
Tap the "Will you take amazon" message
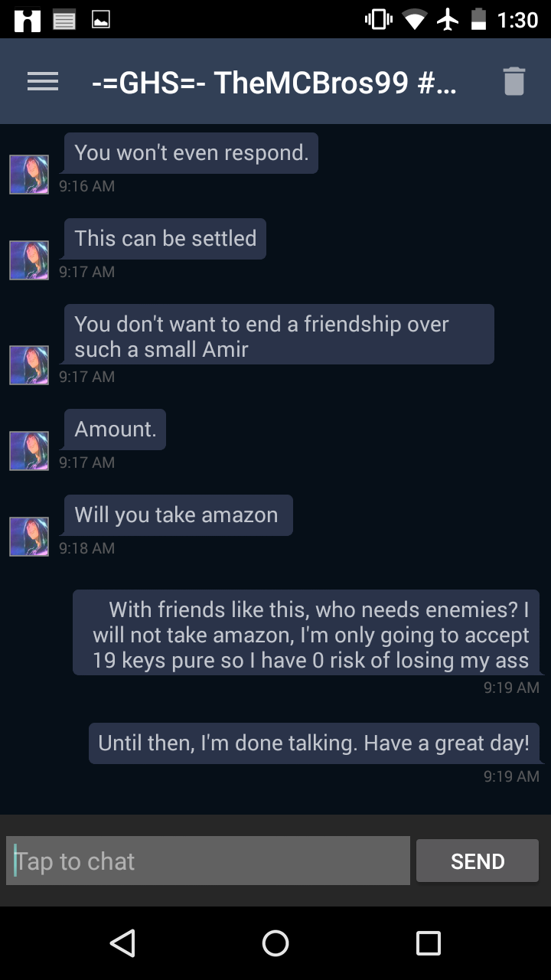pos(178,515)
